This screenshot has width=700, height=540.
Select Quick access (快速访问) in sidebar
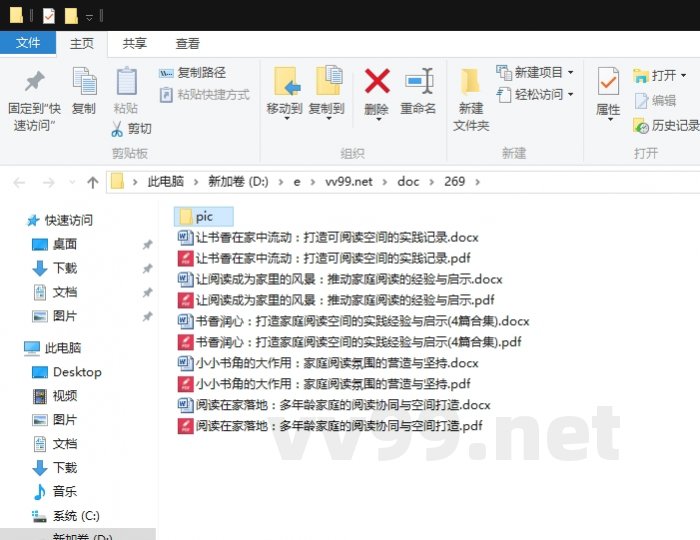[60, 220]
